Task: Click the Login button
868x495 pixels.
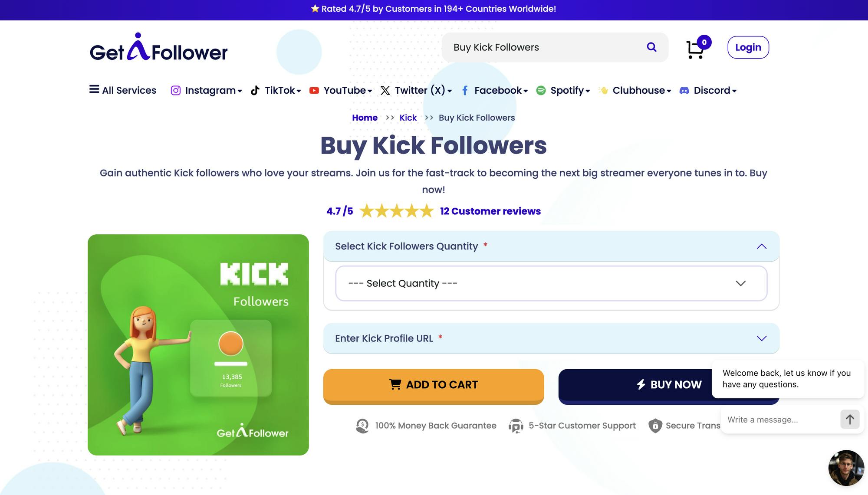Action: [x=748, y=47]
